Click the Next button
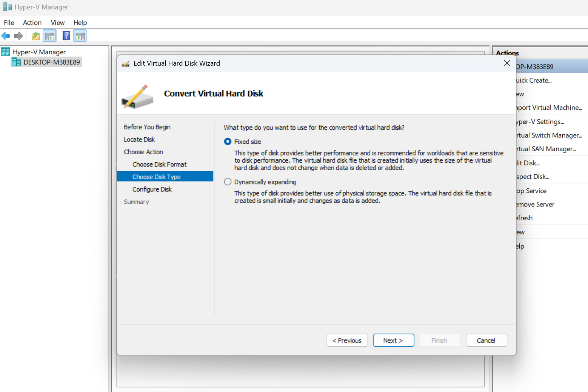This screenshot has width=588, height=392. coord(394,340)
